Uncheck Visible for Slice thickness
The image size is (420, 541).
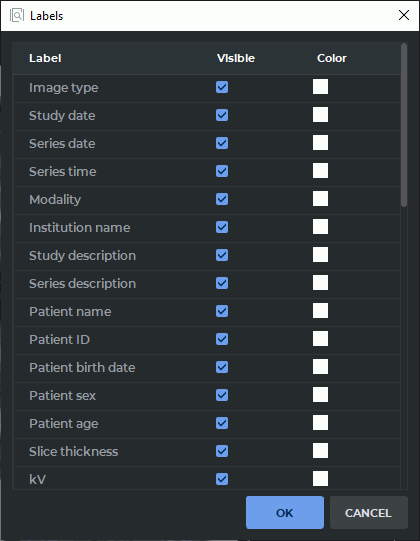point(222,451)
